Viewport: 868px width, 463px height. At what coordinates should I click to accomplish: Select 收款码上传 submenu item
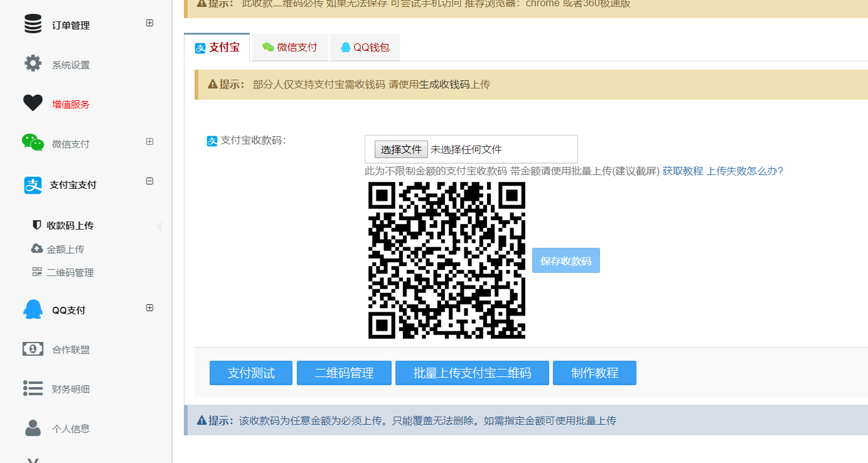tap(70, 226)
